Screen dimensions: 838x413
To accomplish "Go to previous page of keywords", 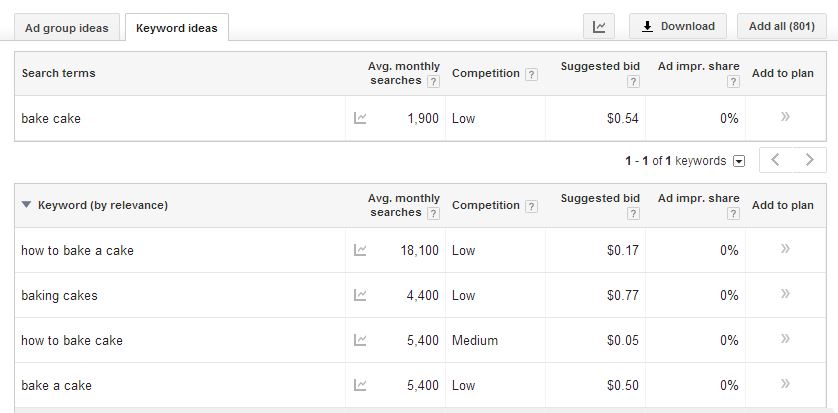I will pos(776,160).
